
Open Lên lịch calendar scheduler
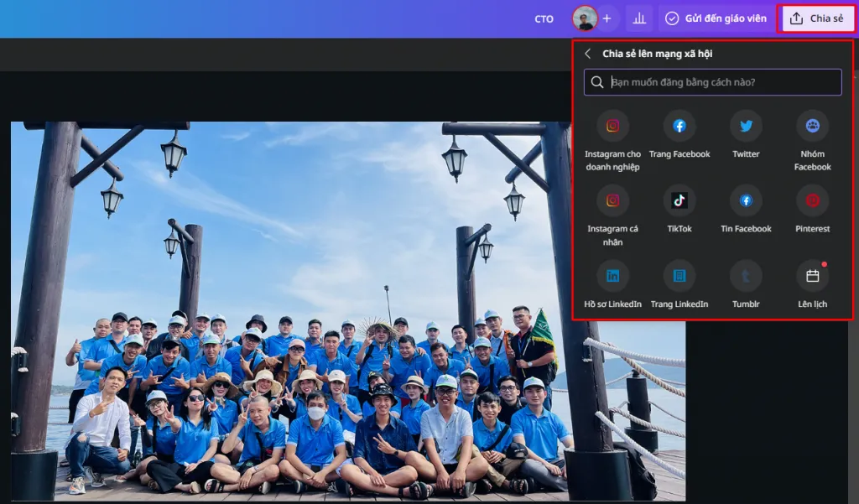coord(812,276)
